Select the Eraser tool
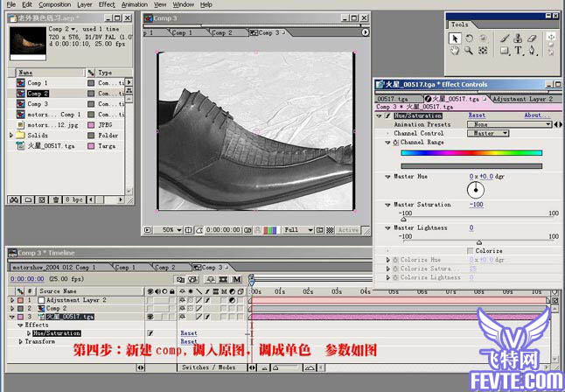 point(532,38)
